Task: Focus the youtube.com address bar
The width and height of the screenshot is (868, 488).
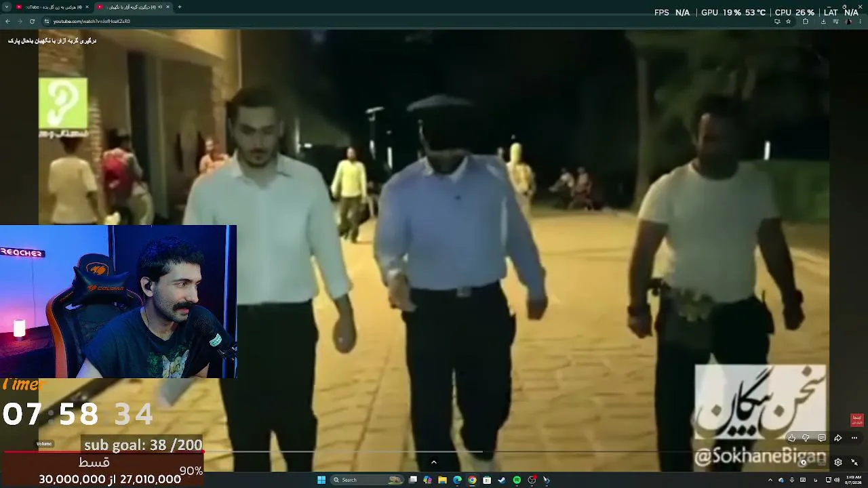Action: pyautogui.click(x=407, y=21)
